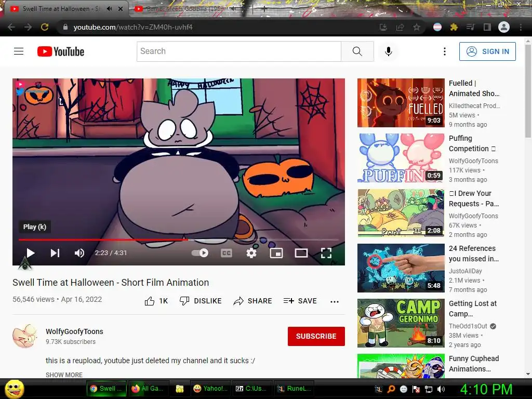Focus the YouTube search field
The height and width of the screenshot is (399, 532).
[x=239, y=51]
